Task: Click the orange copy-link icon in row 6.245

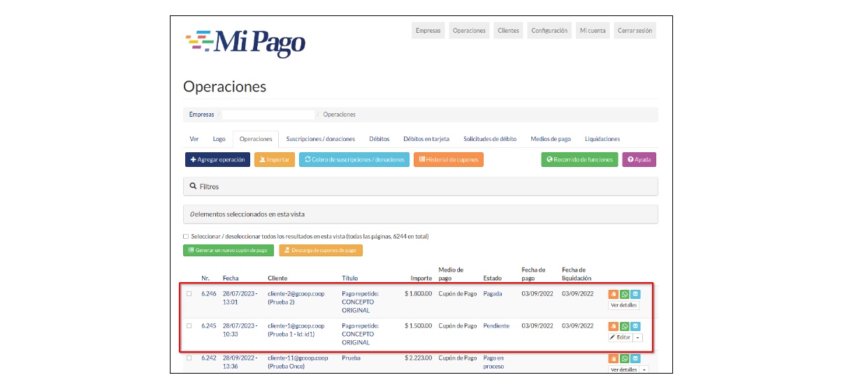Action: [613, 326]
